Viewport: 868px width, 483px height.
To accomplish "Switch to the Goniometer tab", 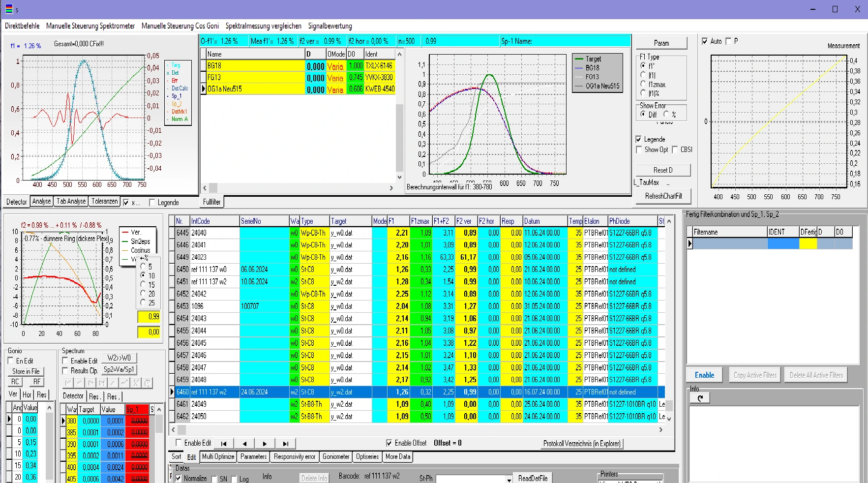I will (336, 456).
